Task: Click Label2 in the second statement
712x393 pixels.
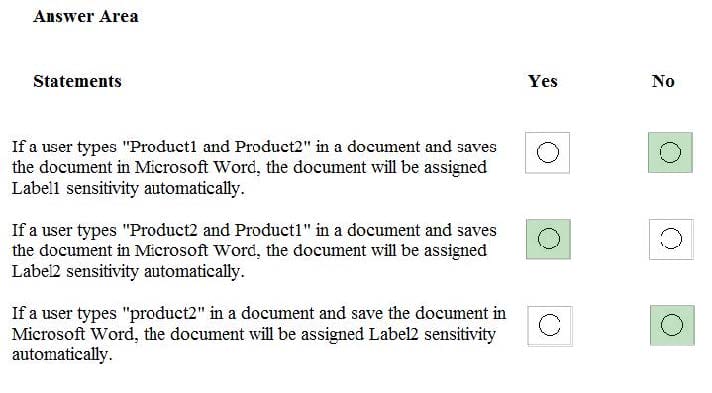Action: click(x=36, y=272)
